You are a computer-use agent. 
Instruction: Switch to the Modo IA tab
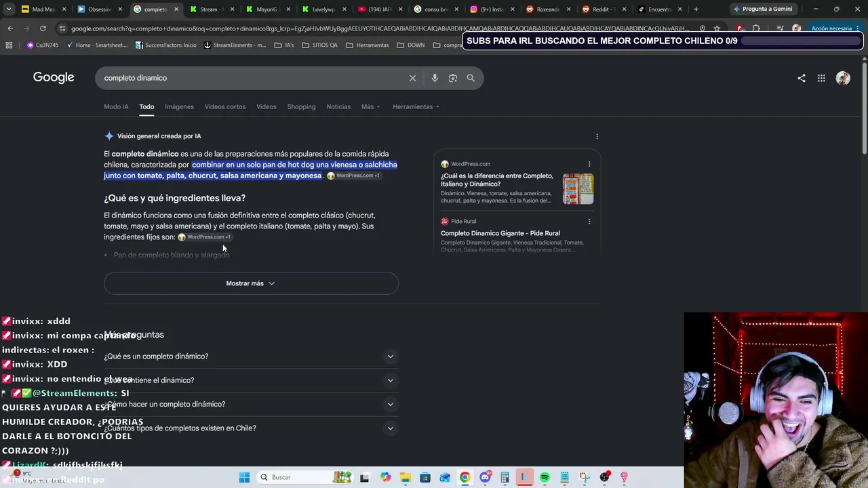[x=116, y=106]
